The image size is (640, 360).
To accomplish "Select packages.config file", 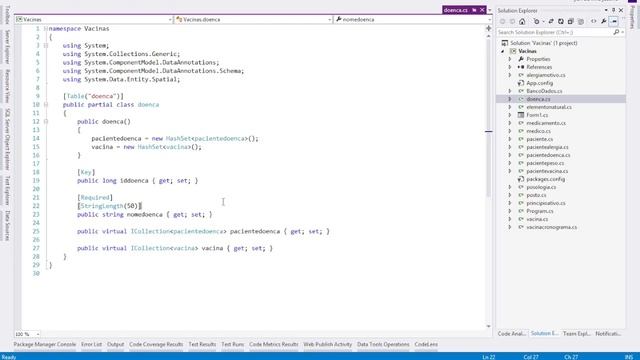I will click(546, 179).
